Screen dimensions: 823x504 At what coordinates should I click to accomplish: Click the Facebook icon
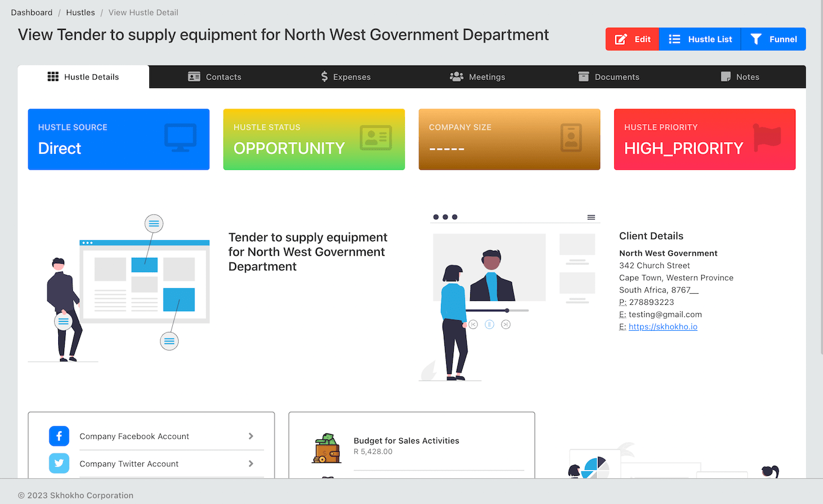pyautogui.click(x=59, y=436)
